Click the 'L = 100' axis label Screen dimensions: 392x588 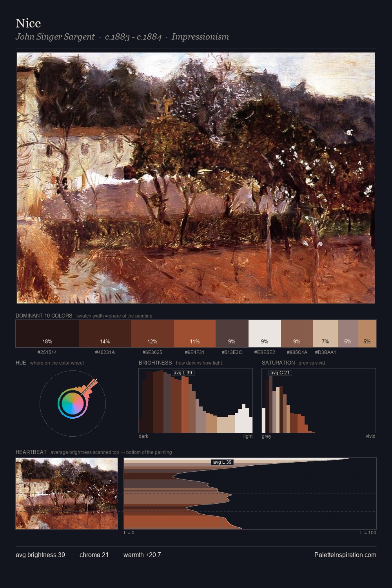368,533
